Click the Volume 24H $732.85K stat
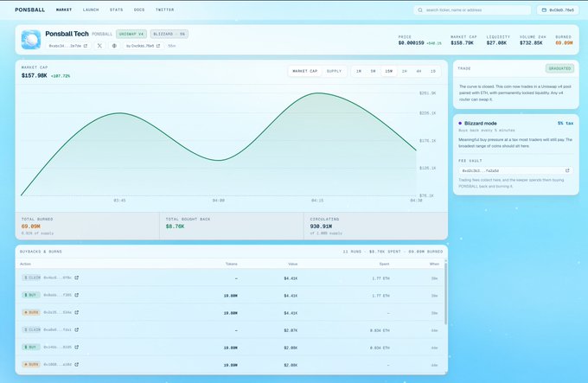This screenshot has height=383, width=588. (533, 41)
